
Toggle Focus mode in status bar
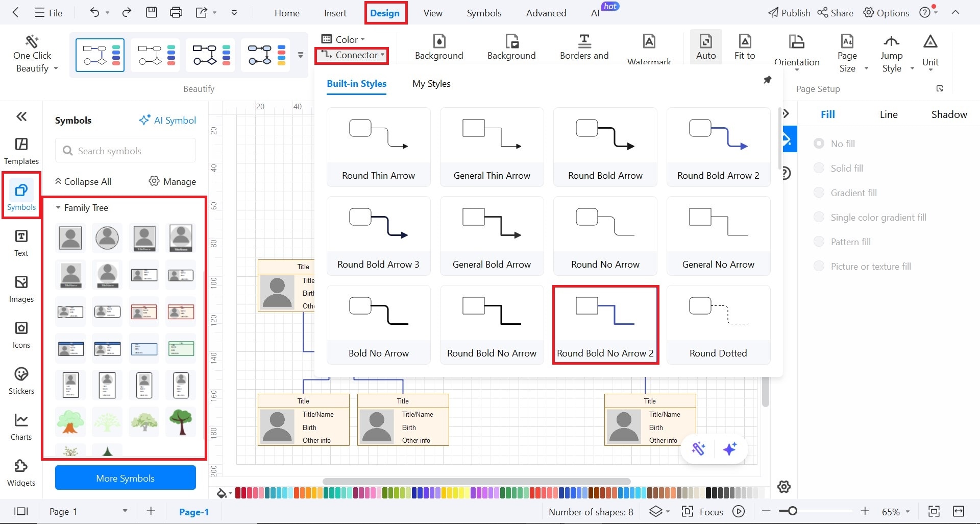point(702,512)
